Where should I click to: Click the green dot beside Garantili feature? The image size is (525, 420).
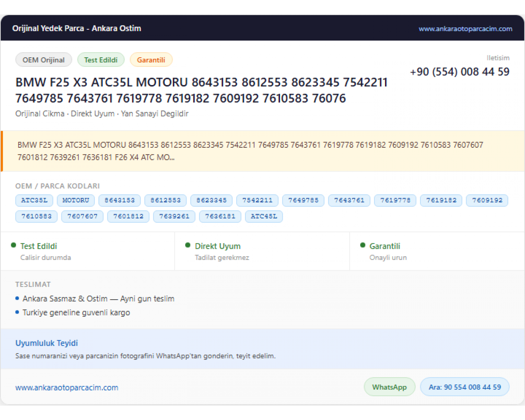(x=363, y=245)
